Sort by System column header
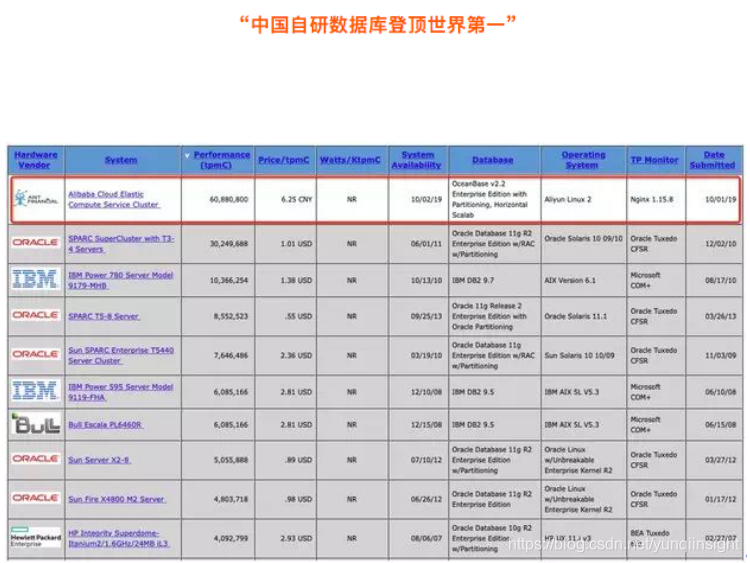The width and height of the screenshot is (750, 563). pos(121,160)
